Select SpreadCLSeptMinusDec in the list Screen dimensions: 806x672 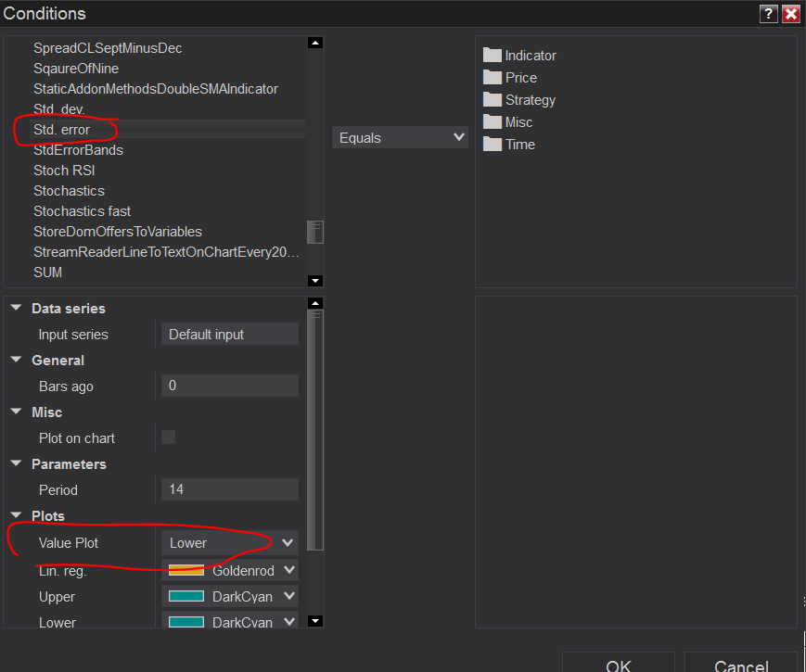click(x=108, y=48)
